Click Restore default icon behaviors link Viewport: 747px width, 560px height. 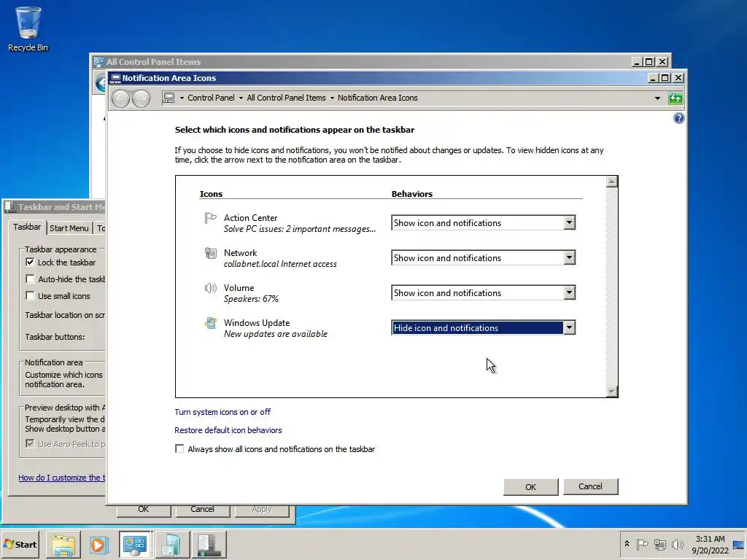point(228,430)
